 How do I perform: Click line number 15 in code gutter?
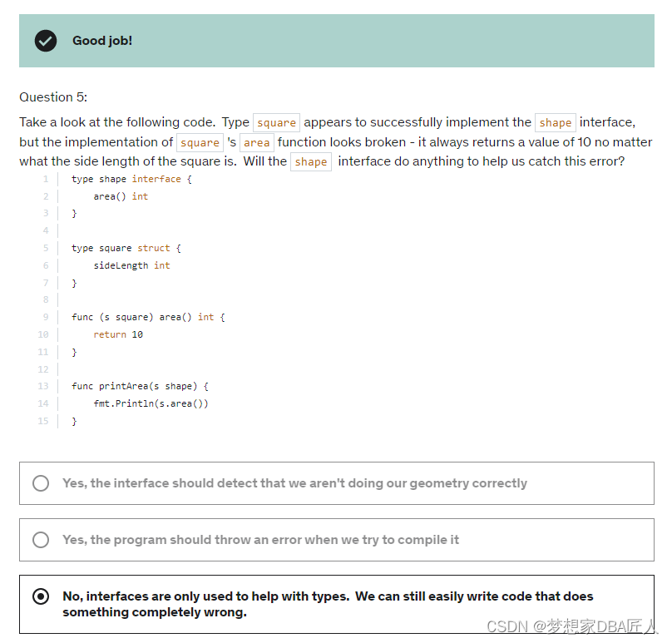pos(43,421)
